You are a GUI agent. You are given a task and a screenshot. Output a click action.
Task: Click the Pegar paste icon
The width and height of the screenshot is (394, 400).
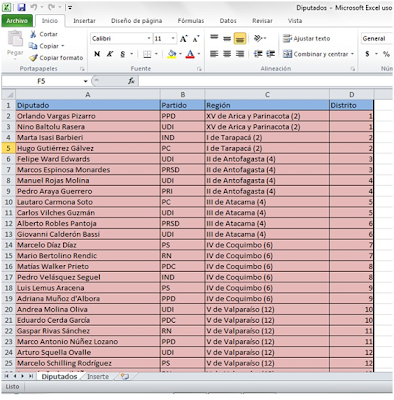tap(15, 39)
